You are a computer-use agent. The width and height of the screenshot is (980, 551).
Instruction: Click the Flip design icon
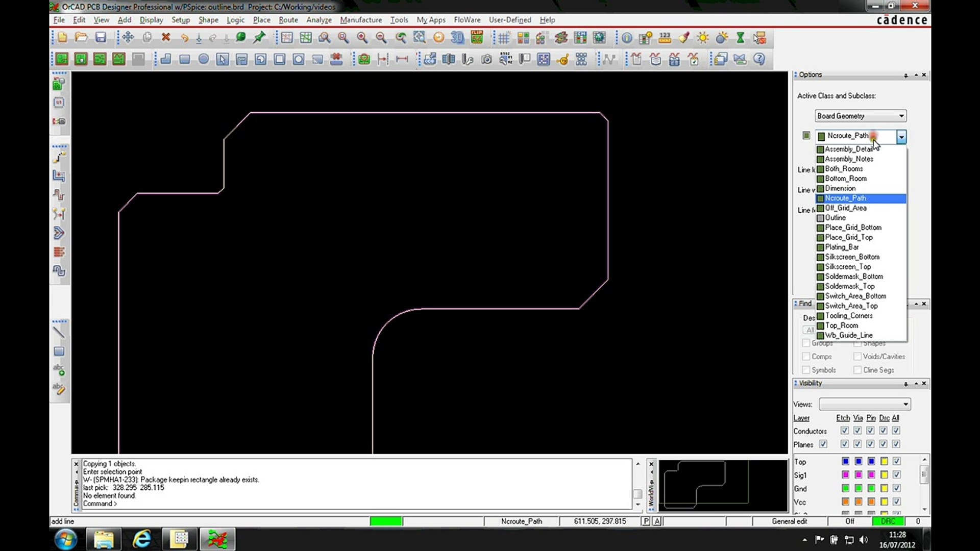tap(477, 37)
